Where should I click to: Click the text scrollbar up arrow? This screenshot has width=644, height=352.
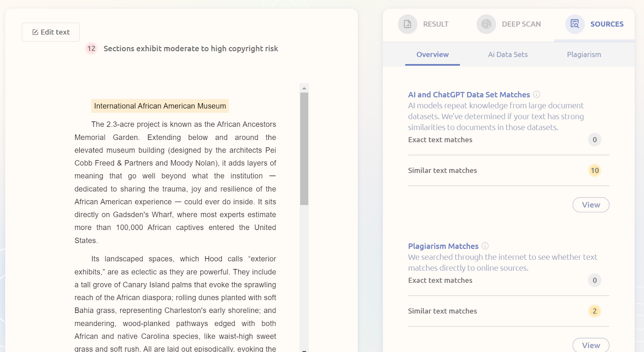[x=304, y=88]
